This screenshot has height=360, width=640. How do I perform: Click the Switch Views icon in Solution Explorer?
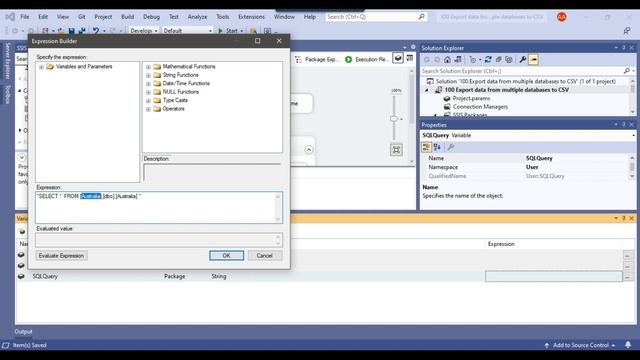point(458,60)
